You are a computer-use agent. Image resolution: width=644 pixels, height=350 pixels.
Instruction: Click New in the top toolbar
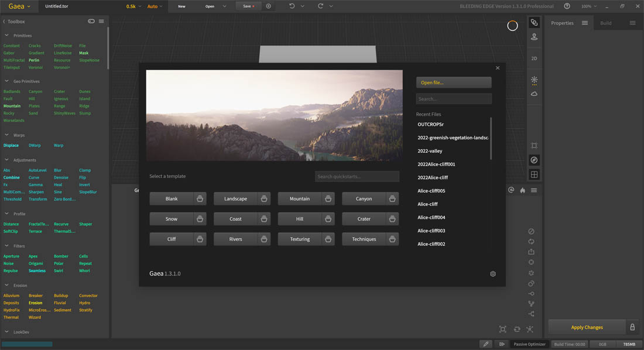[x=181, y=6]
